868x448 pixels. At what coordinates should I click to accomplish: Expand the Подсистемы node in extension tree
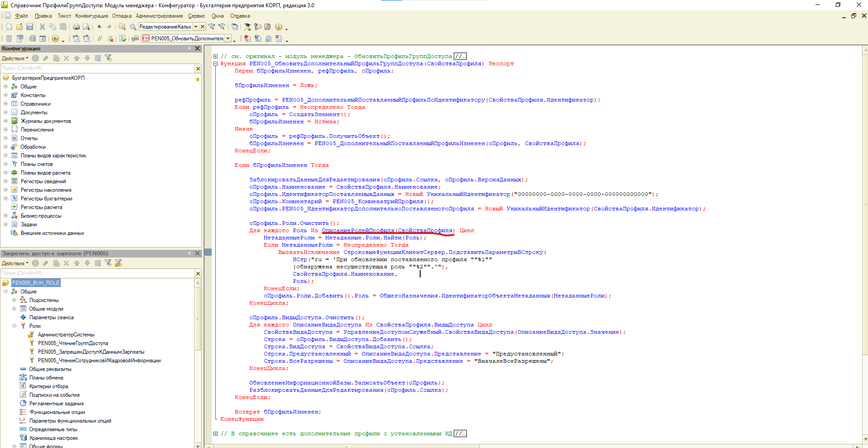coord(14,300)
